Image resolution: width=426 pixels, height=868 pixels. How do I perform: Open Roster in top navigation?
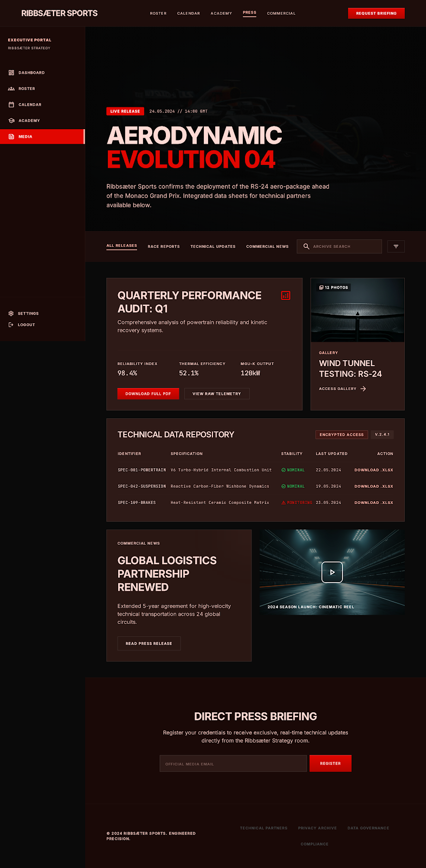pyautogui.click(x=158, y=13)
